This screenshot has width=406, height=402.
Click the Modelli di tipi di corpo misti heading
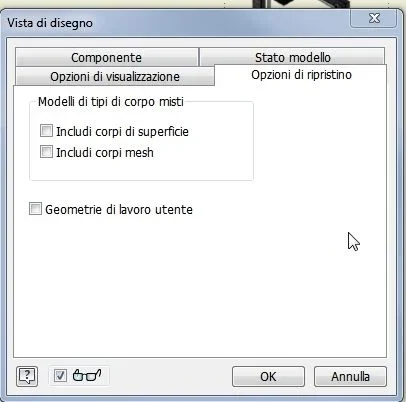coord(111,102)
